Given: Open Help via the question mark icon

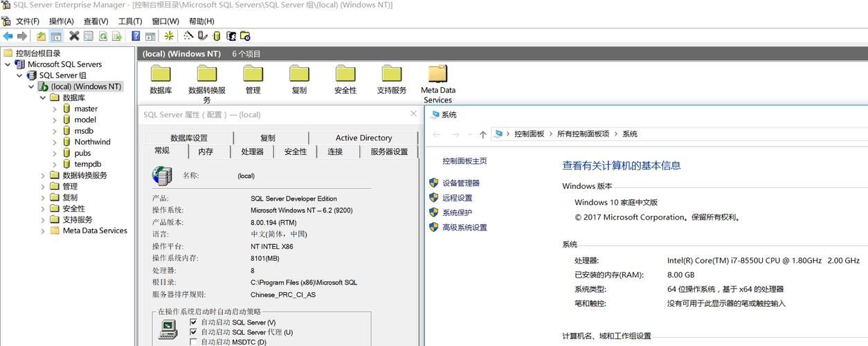Looking at the screenshot, I should [136, 36].
